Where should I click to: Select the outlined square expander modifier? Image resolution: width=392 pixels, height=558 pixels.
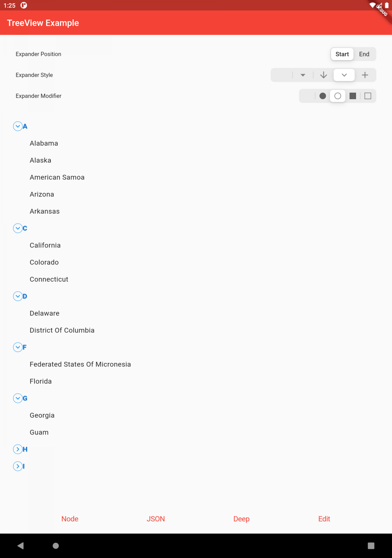click(x=368, y=96)
